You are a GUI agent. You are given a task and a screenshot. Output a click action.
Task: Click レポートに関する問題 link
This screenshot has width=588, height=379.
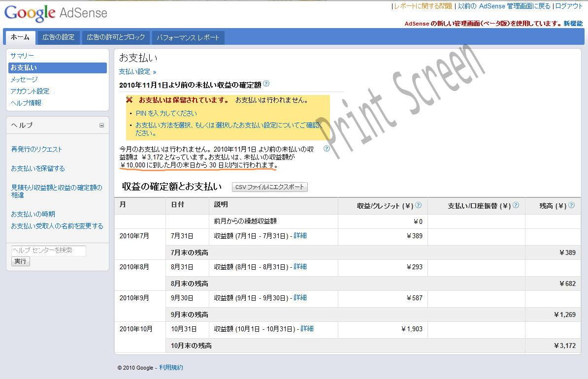(x=423, y=6)
